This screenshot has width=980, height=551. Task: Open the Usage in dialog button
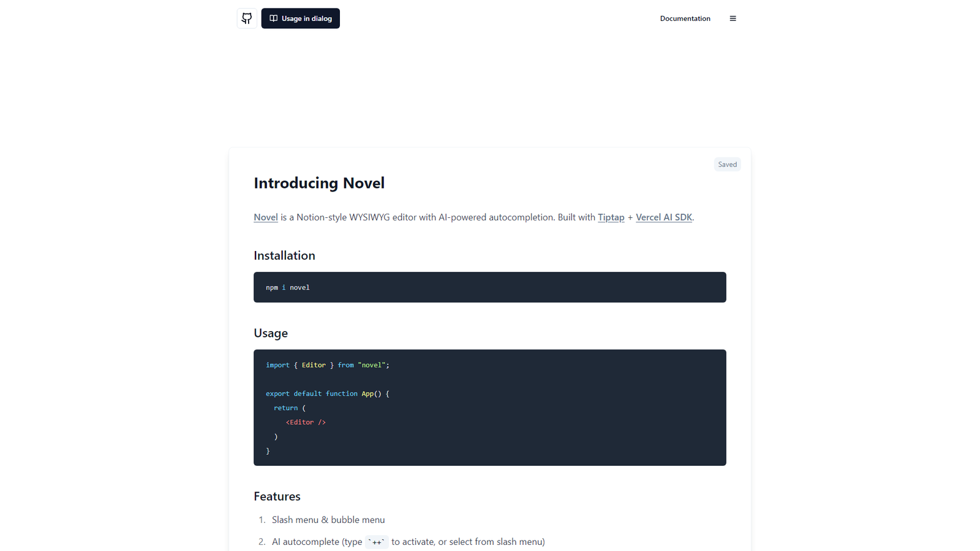[300, 18]
